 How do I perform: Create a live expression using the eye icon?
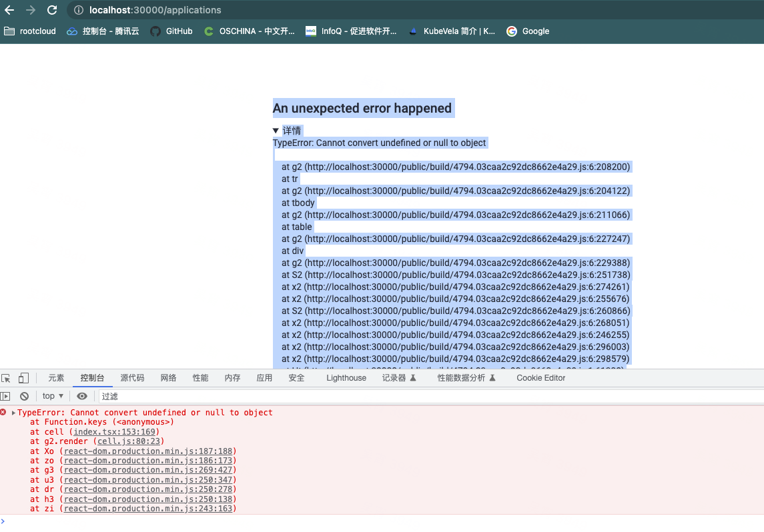pyautogui.click(x=82, y=396)
